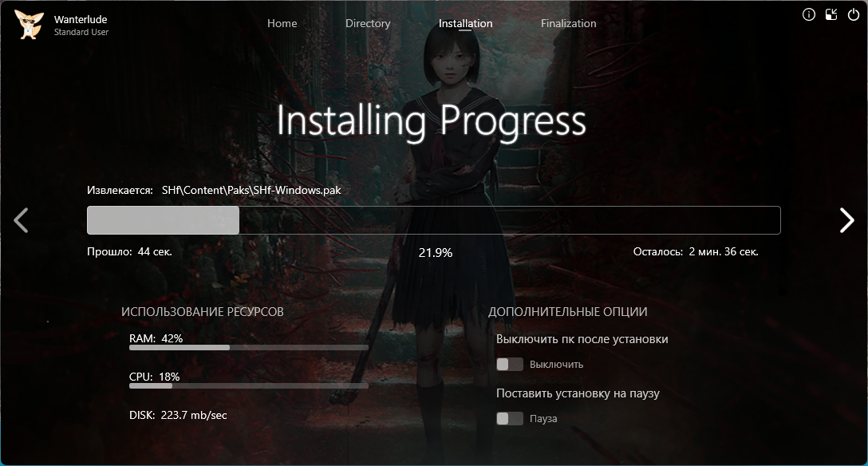
Task: Click the CPU usage bar
Action: tap(248, 386)
